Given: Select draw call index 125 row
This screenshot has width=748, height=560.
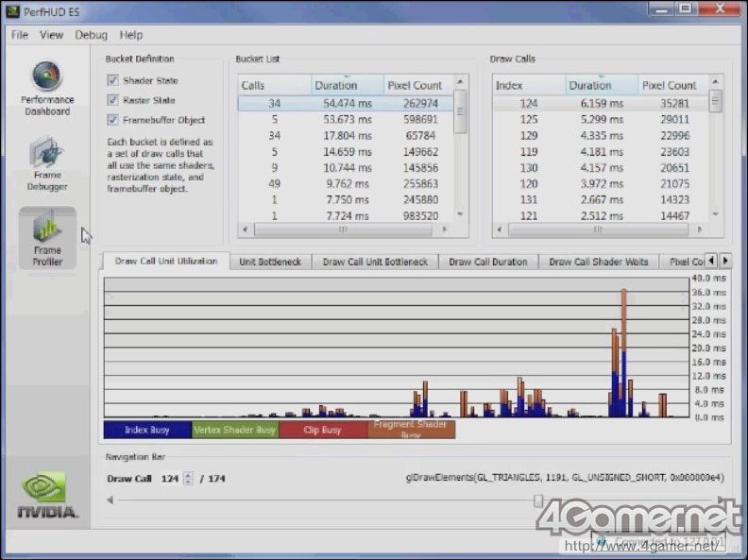Looking at the screenshot, I should (x=600, y=119).
